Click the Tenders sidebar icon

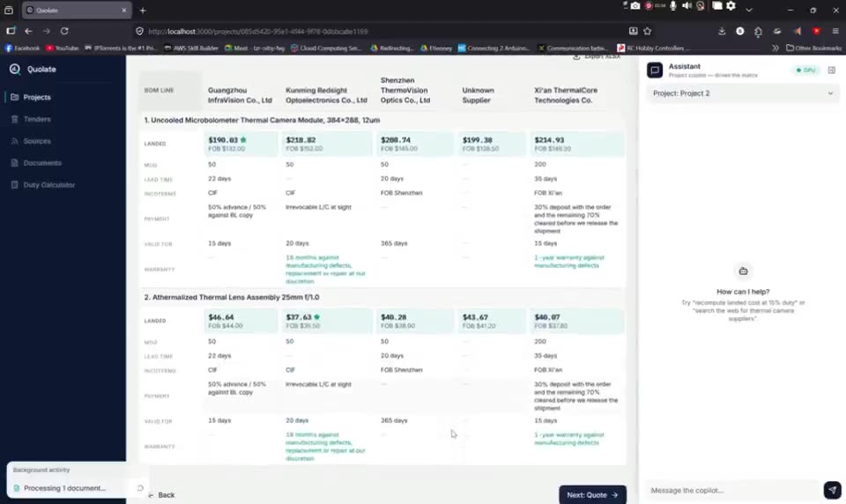pos(15,119)
